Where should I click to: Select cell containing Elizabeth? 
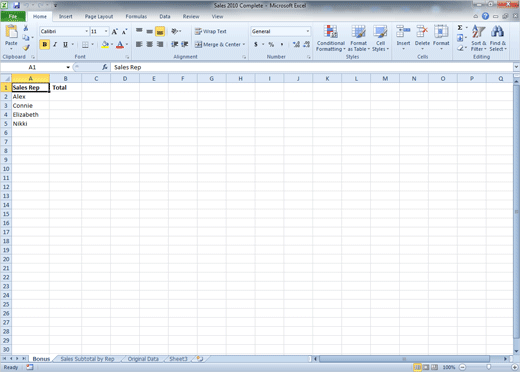point(31,114)
